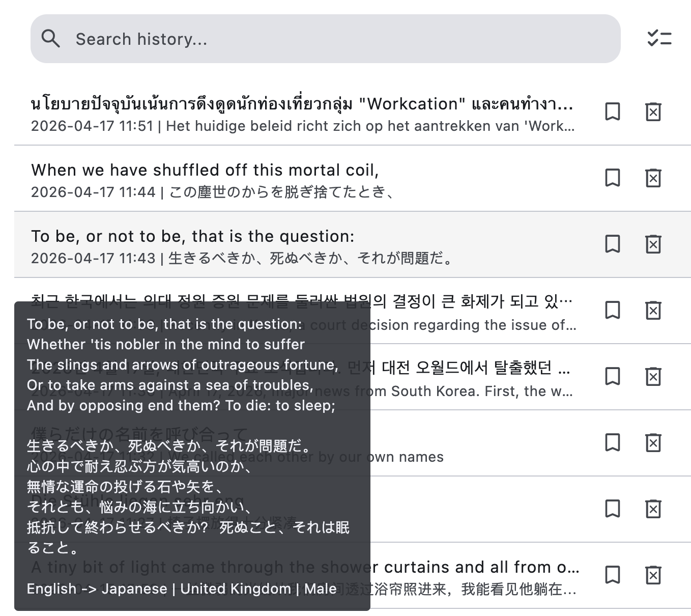Click the 2026-04-17 11:44 Japanese translation line

[213, 192]
